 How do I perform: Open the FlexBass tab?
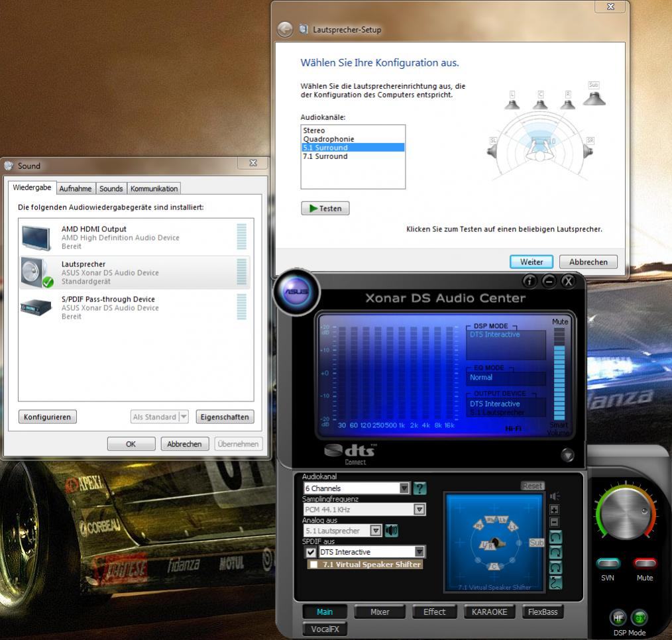(543, 612)
